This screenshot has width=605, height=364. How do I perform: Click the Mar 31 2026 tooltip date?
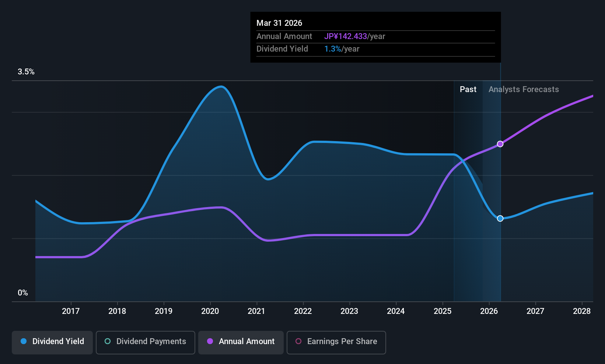click(279, 23)
